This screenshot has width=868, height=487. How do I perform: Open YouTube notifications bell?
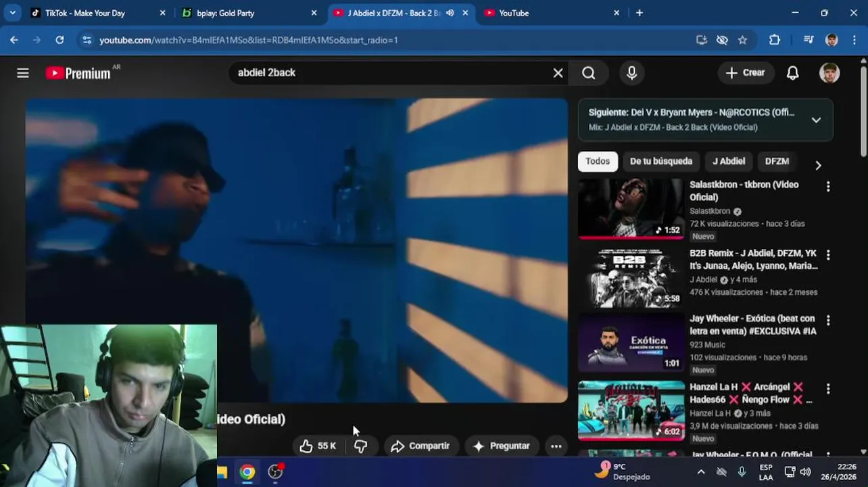[793, 73]
